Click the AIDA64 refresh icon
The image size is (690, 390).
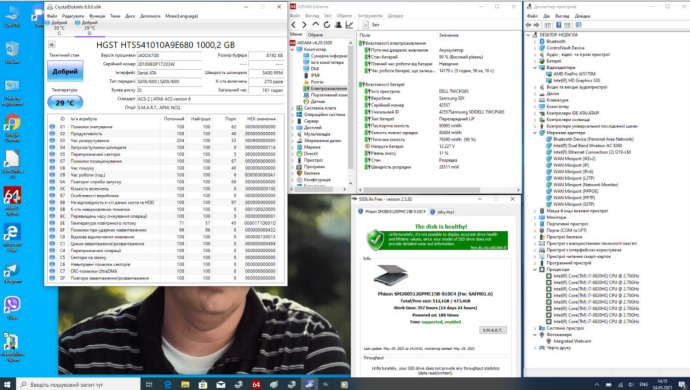tap(327, 25)
